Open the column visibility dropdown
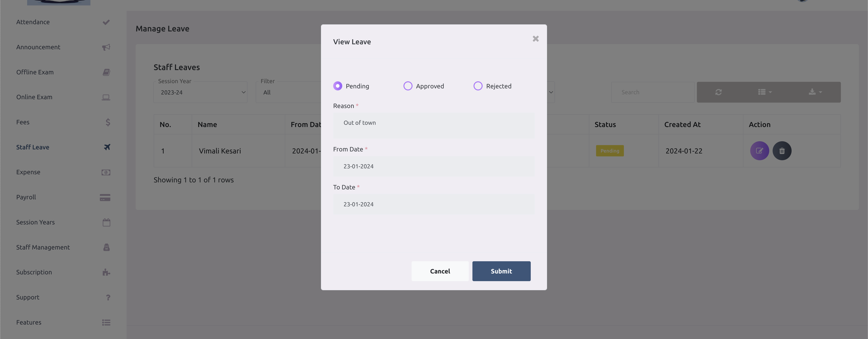Viewport: 868px width, 339px height. [764, 92]
